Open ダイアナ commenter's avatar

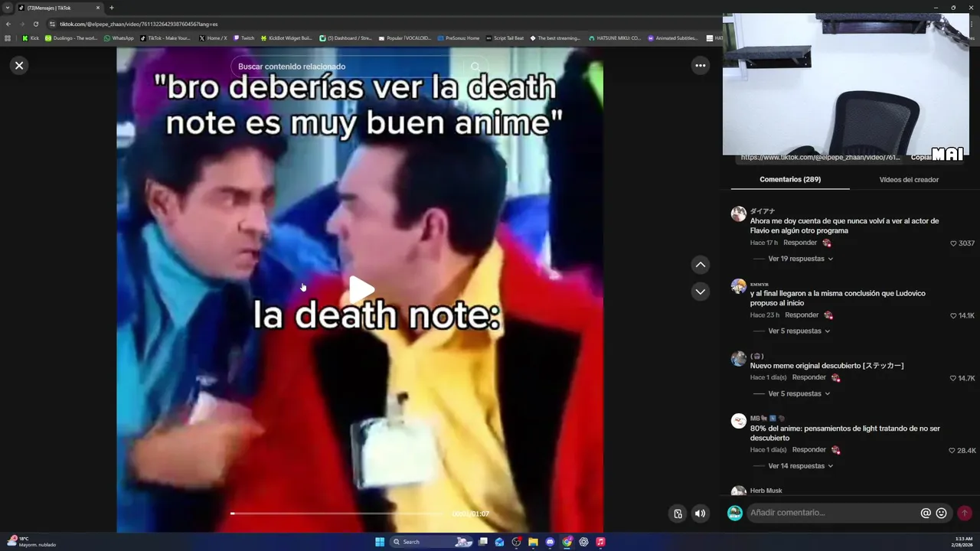[x=738, y=214]
